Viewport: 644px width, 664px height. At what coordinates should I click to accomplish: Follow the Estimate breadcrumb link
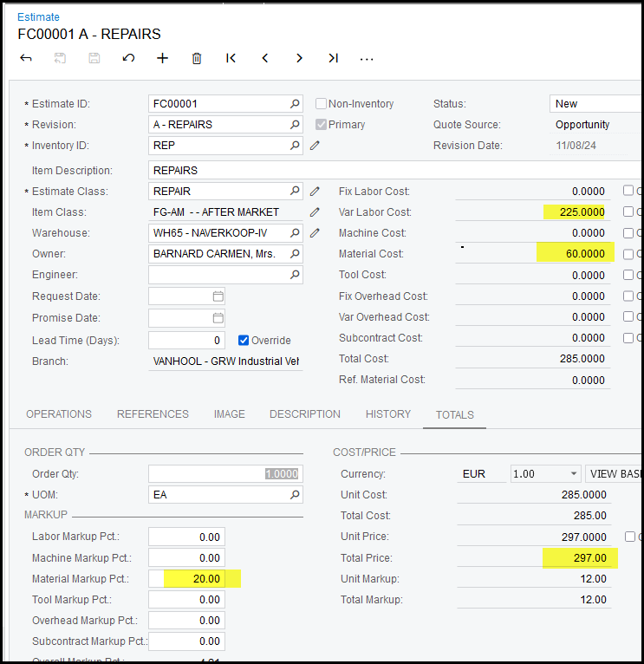(x=39, y=16)
